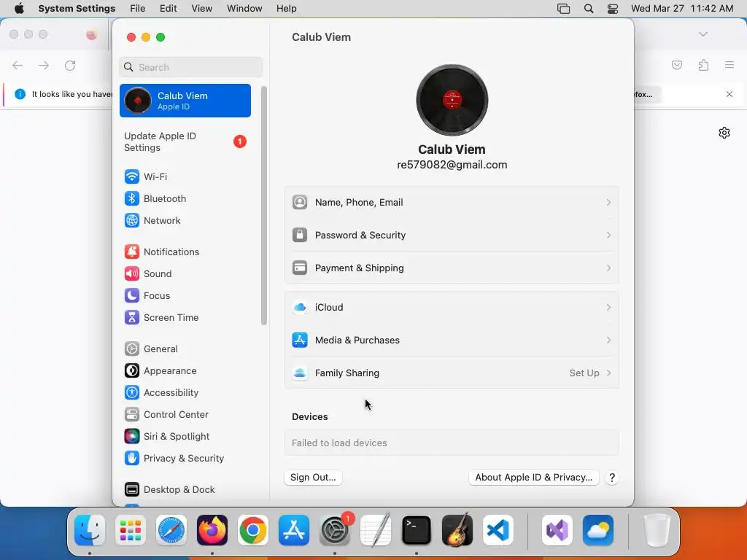
Task: Launch Google Chrome from the Dock
Action: click(253, 530)
